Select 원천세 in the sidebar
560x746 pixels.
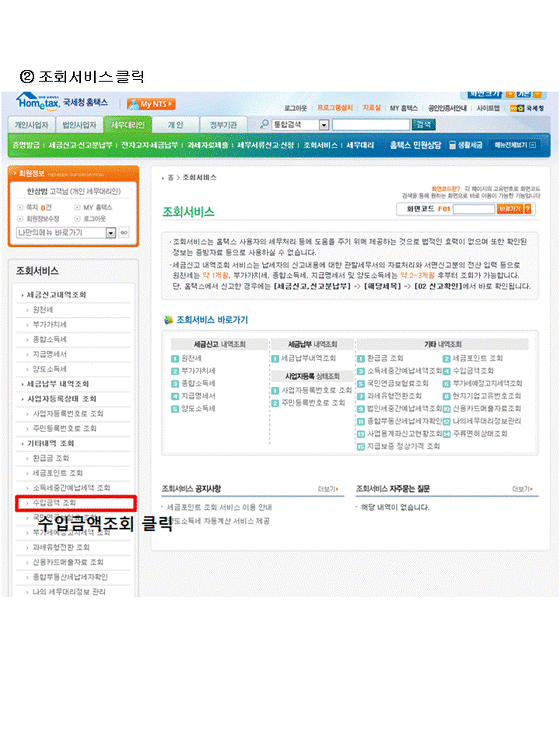pos(43,310)
